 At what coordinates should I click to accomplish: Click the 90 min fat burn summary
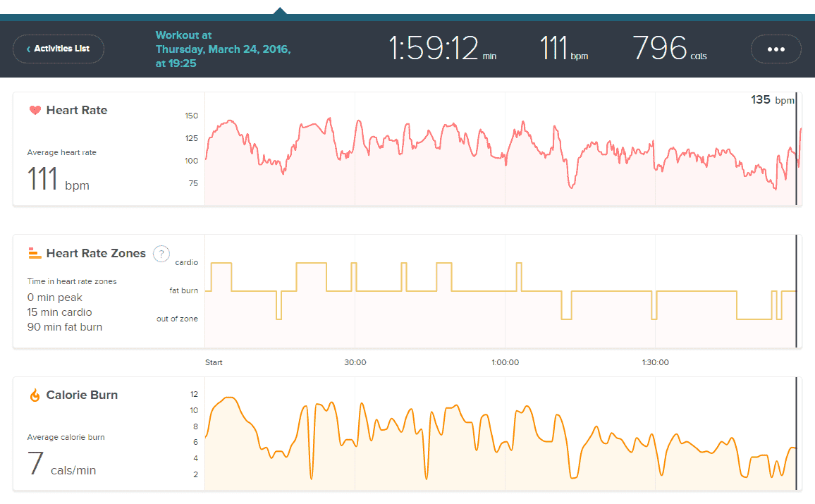tap(65, 327)
